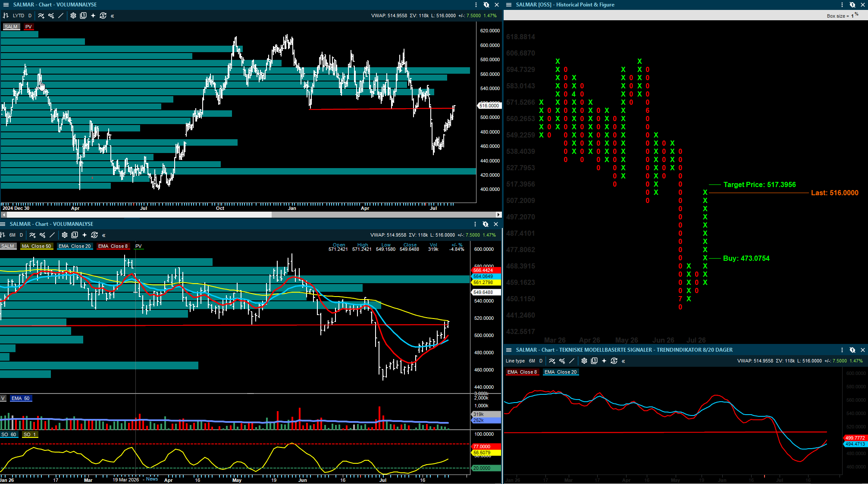Toggle PV series label in top-left chart
Image resolution: width=868 pixels, height=484 pixels.
tap(28, 27)
